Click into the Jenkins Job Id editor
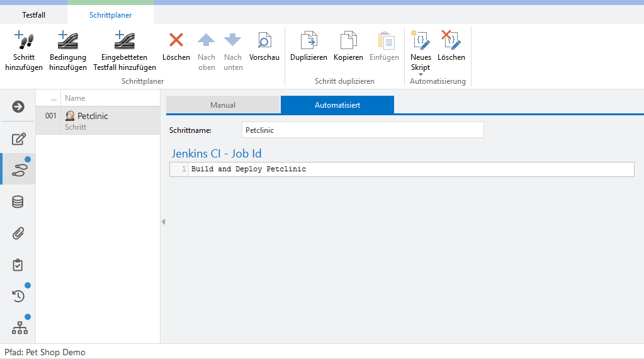 pyautogui.click(x=409, y=169)
